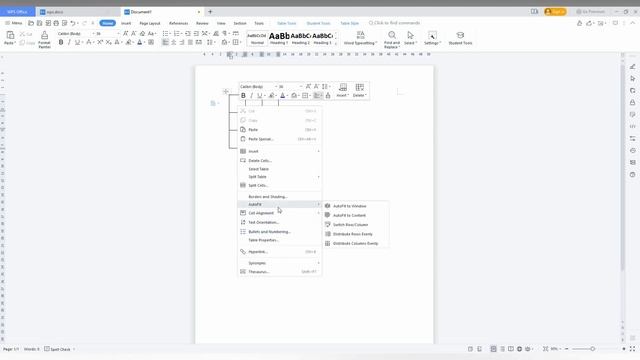Click the Student Tools icon
Screen dimensions: 640x360
pyautogui.click(x=460, y=35)
